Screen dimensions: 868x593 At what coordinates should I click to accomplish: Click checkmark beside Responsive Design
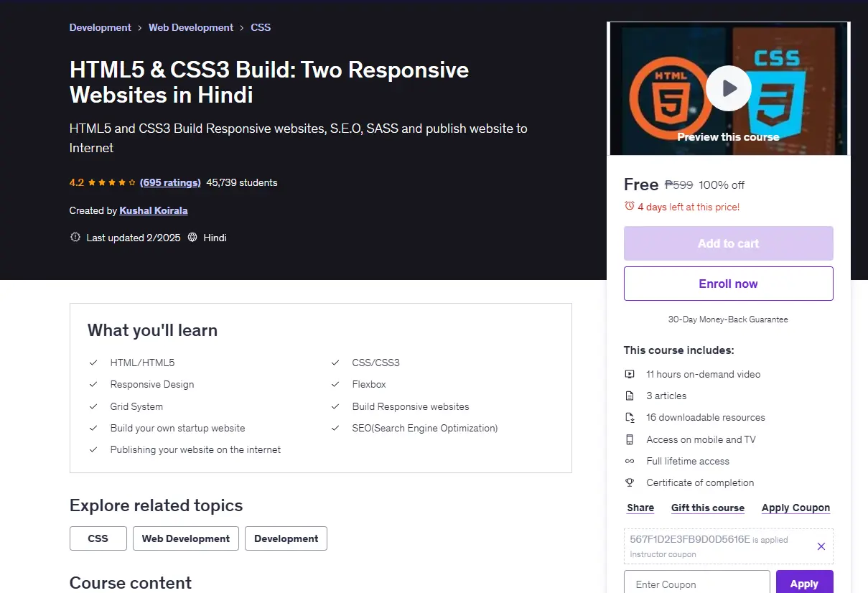click(93, 384)
